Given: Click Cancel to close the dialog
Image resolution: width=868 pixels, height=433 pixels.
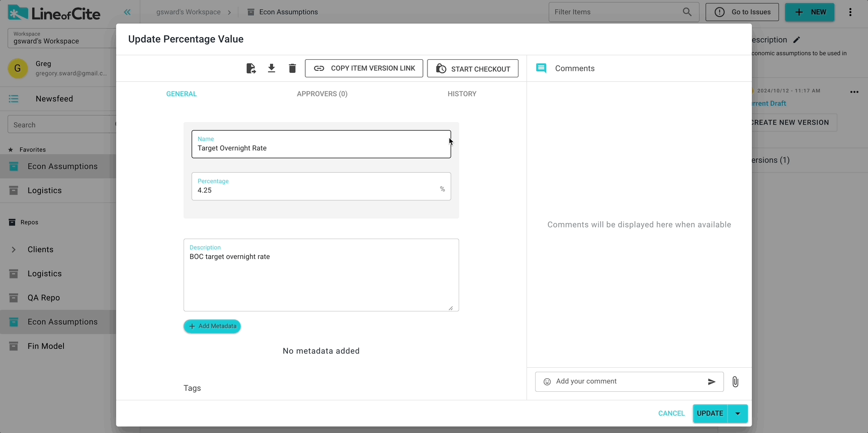Looking at the screenshot, I should (x=671, y=413).
